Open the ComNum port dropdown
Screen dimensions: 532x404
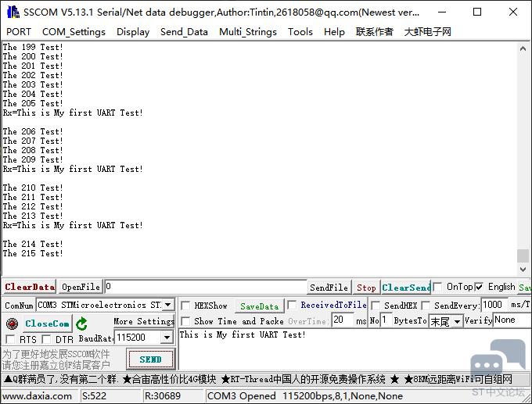coord(168,305)
